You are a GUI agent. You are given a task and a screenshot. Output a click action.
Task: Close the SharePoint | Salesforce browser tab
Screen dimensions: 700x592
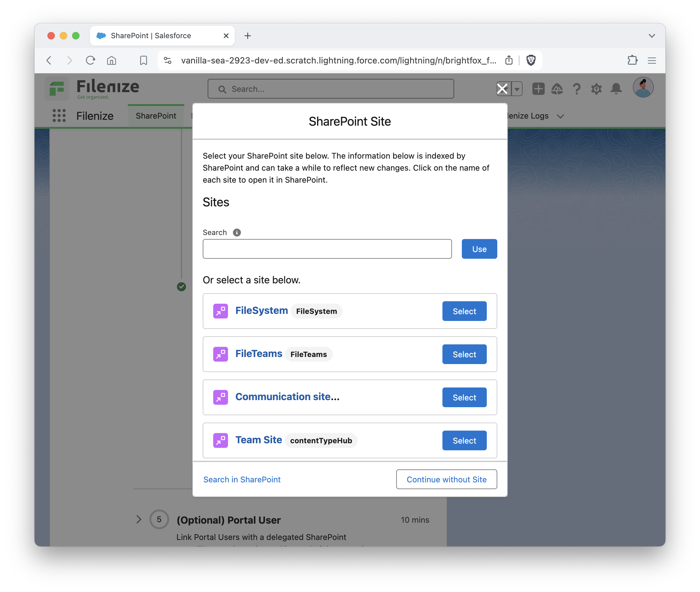coord(226,35)
